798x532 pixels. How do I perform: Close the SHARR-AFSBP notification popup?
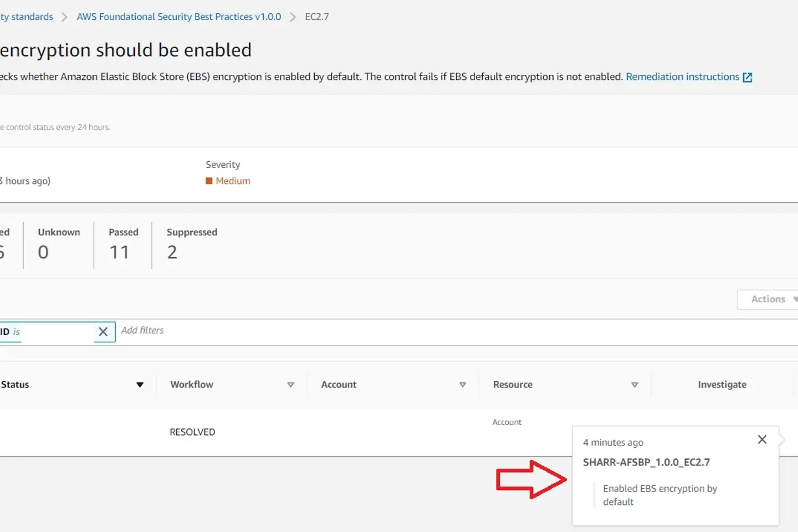762,439
